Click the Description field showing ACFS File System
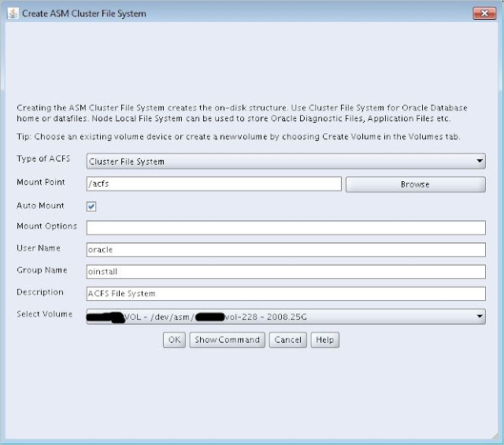The image size is (504, 445). pyautogui.click(x=286, y=294)
